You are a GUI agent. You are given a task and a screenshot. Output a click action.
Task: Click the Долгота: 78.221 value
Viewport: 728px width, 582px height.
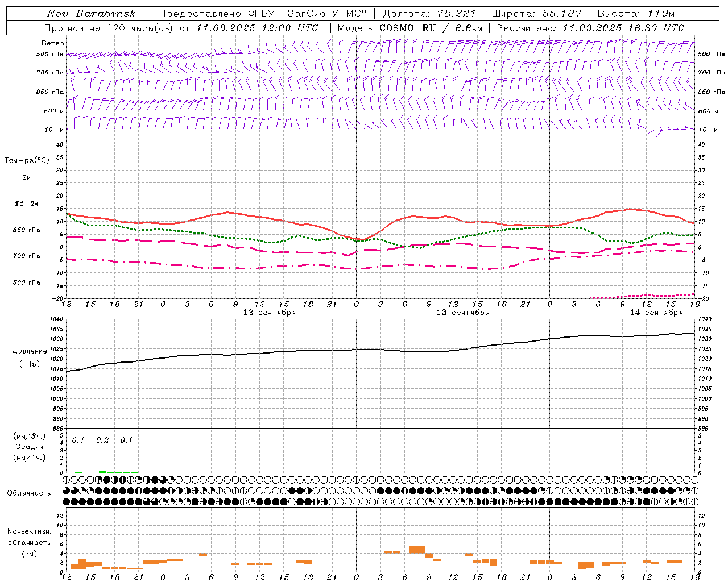[429, 14]
